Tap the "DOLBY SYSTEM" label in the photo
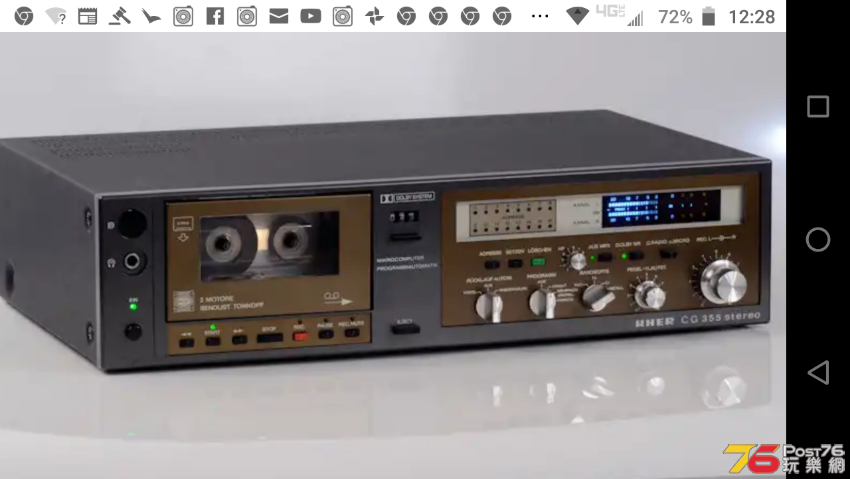The height and width of the screenshot is (479, 850). coord(407,198)
